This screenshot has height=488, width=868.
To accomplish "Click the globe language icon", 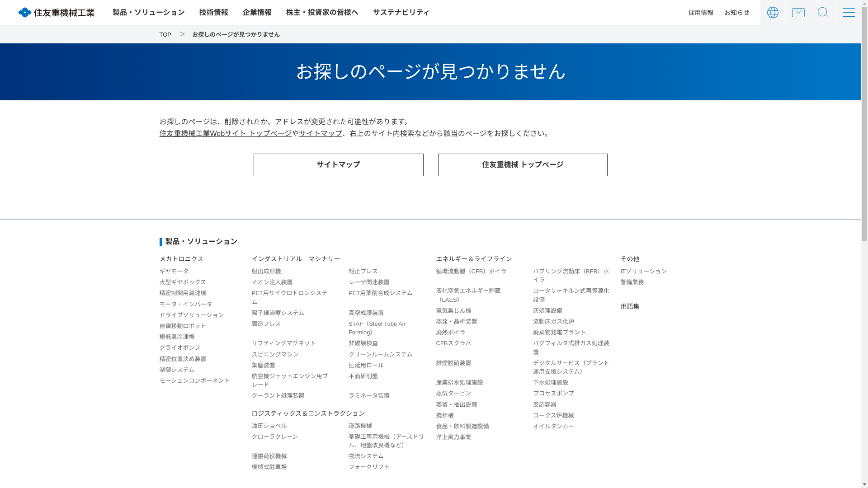I will (773, 12).
